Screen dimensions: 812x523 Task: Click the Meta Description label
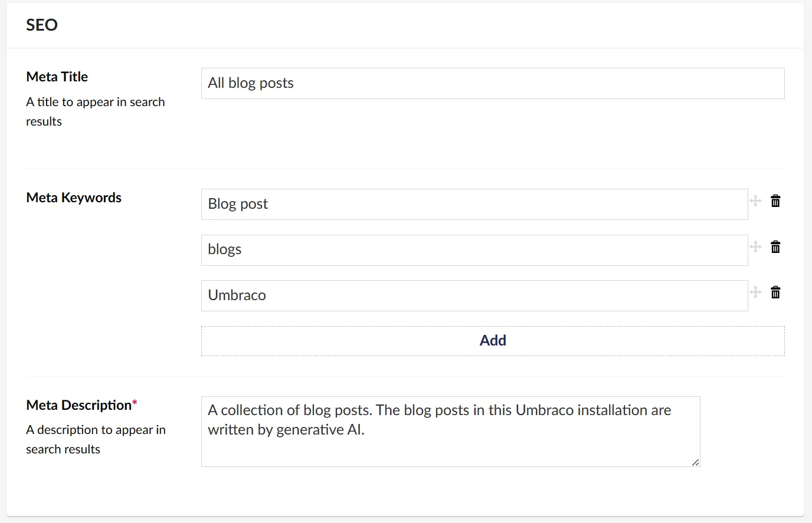click(x=78, y=405)
